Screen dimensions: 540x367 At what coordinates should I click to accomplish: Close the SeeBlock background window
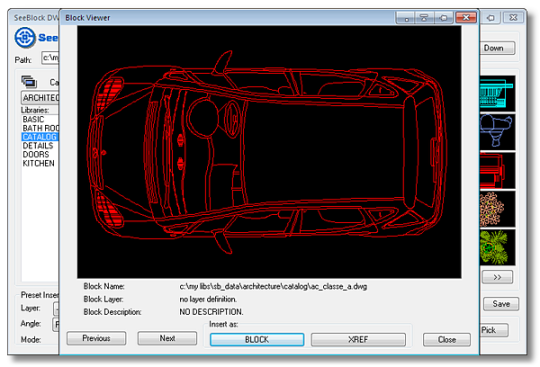click(513, 17)
